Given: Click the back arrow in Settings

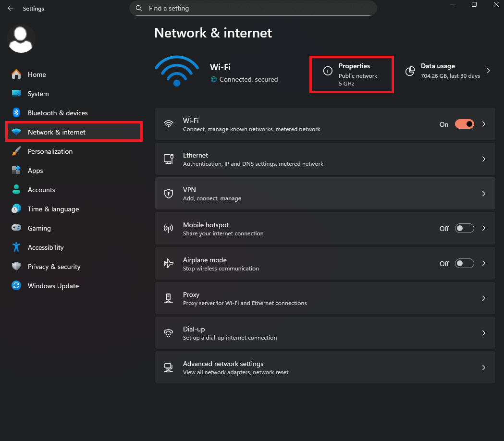Looking at the screenshot, I should click(11, 9).
